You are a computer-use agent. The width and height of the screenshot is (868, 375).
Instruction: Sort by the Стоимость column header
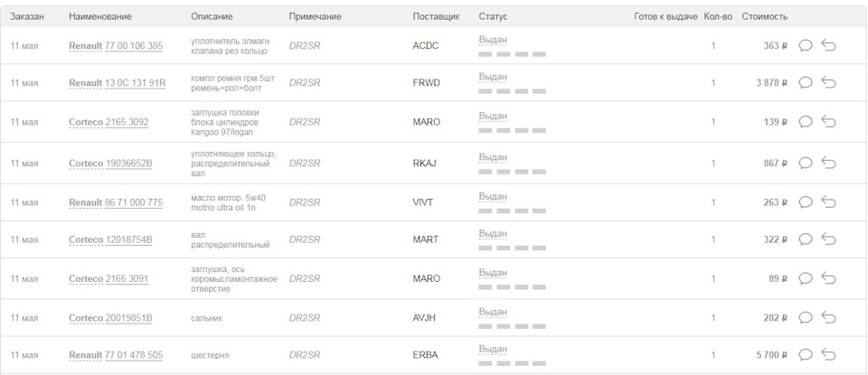point(765,16)
